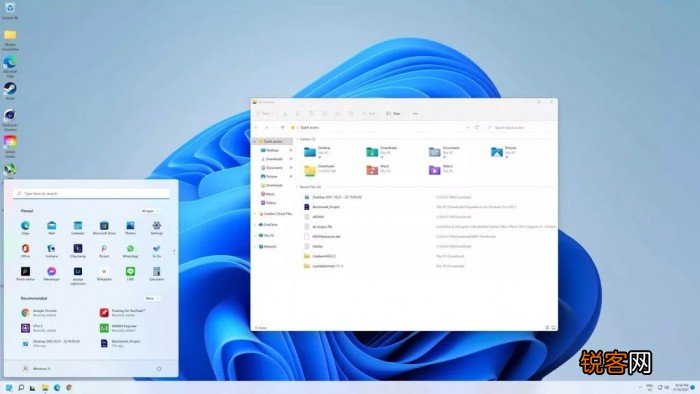
Task: Select Creative Cloud Files in navigation pane
Action: click(x=276, y=214)
